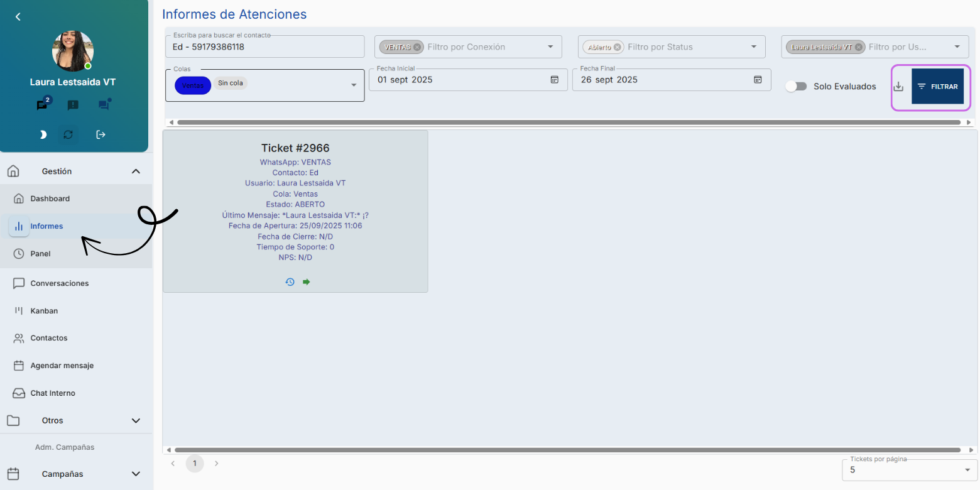Expand the Colas dropdown
The width and height of the screenshot is (980, 490).
(353, 85)
